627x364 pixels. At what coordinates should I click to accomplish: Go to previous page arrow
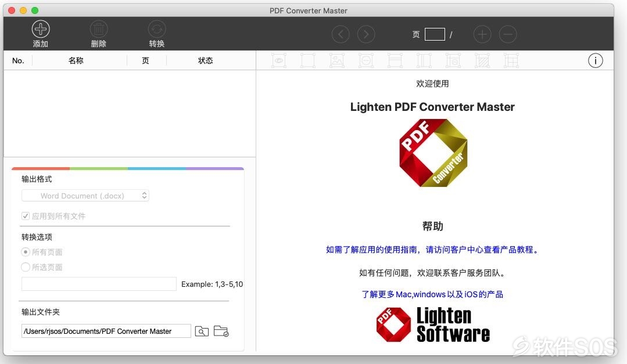[341, 34]
